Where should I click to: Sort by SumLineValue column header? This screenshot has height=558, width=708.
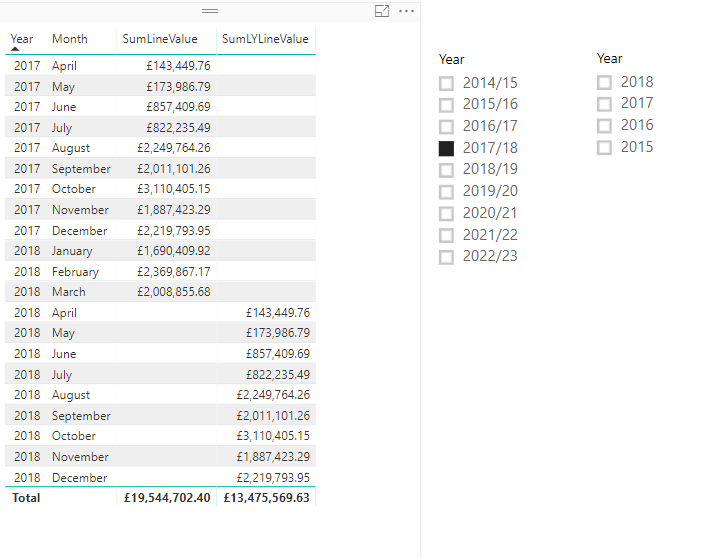(160, 39)
